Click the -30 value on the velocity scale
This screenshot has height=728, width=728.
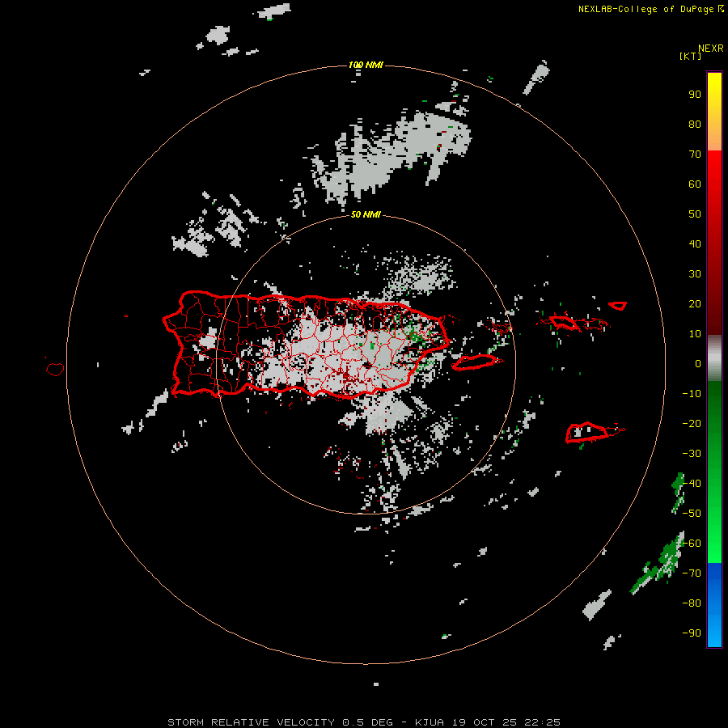click(692, 454)
